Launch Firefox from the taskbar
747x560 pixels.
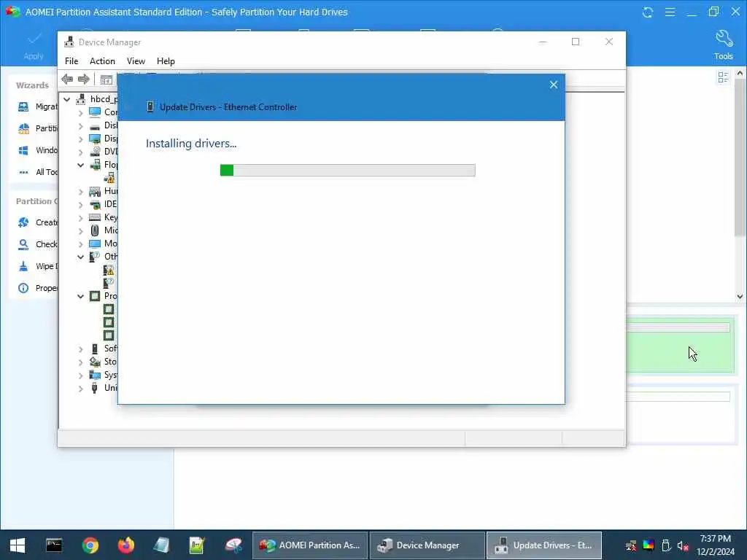click(126, 545)
